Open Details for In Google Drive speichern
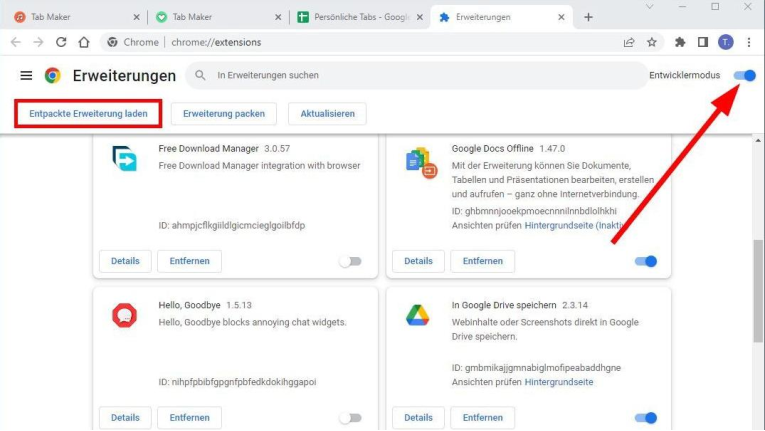The image size is (765, 431). pyautogui.click(x=419, y=418)
